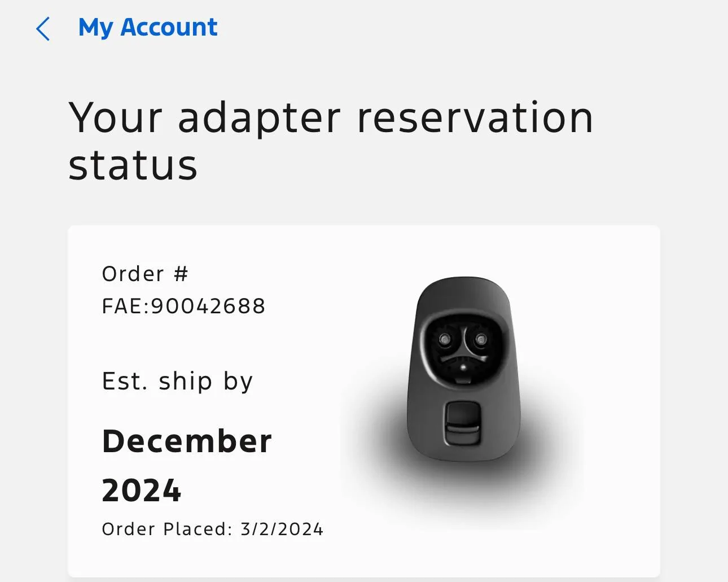Click the right pin inside the adapter connector
Screen dimensions: 728x582
point(480,339)
